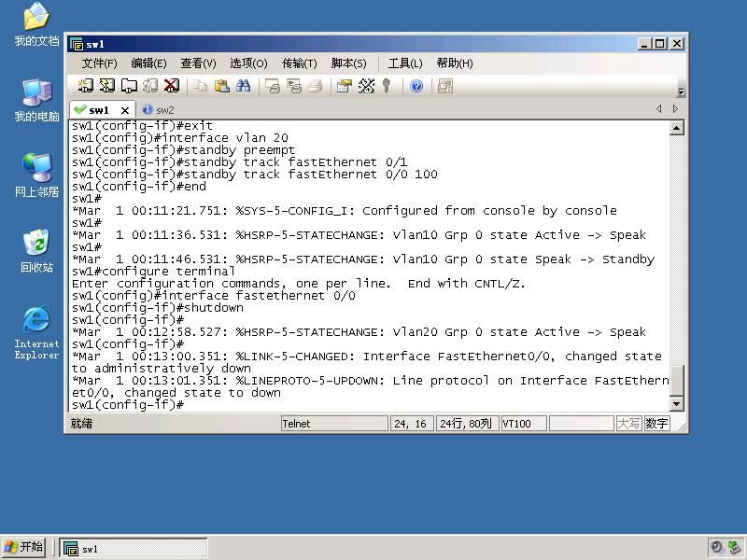Open the 工具(L) menu
747x560 pixels.
(x=405, y=63)
